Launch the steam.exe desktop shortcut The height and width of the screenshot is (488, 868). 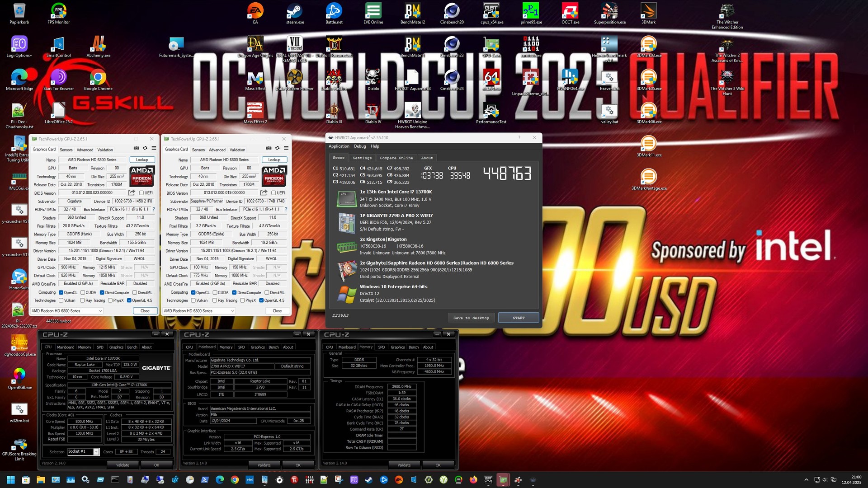coord(295,13)
